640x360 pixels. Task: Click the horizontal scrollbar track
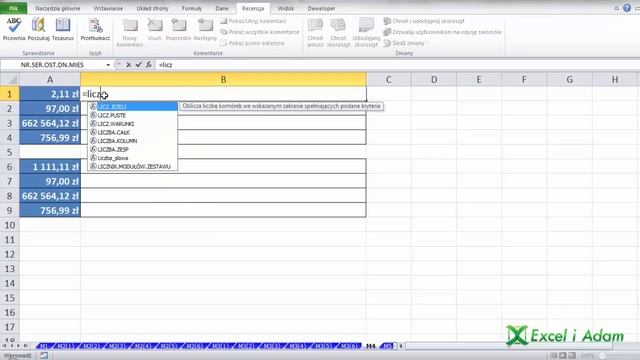510,346
